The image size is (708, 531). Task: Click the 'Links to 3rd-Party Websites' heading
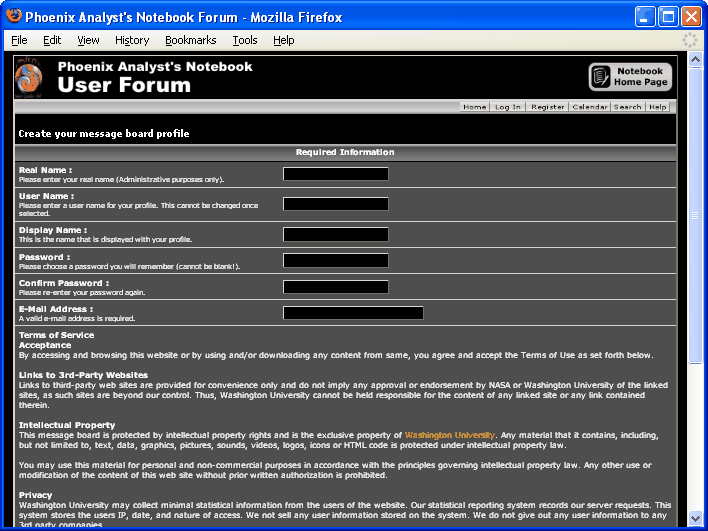[83, 375]
